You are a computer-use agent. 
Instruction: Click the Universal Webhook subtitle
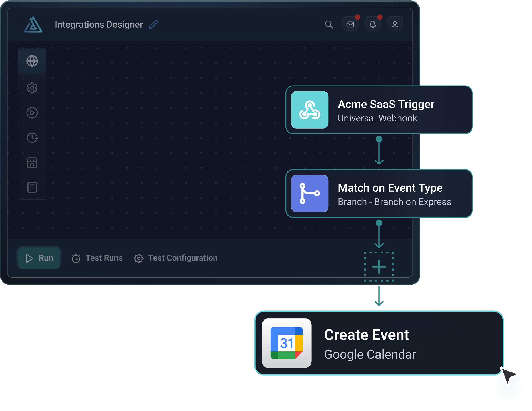[377, 118]
